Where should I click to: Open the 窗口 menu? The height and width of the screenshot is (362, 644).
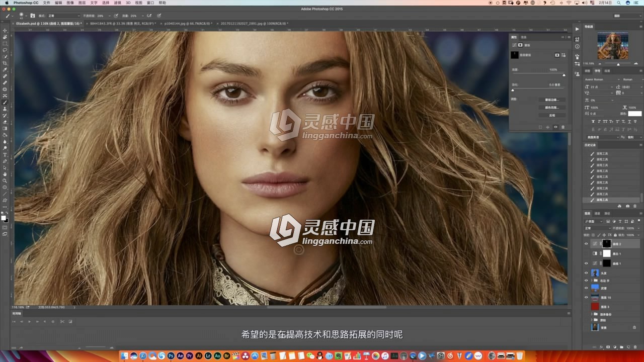pos(150,3)
